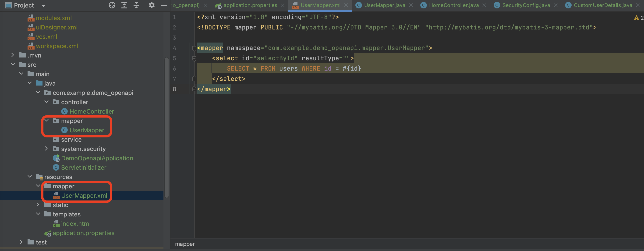Click the namespace attribute value in line 4
This screenshot has width=644, height=251.
[347, 48]
